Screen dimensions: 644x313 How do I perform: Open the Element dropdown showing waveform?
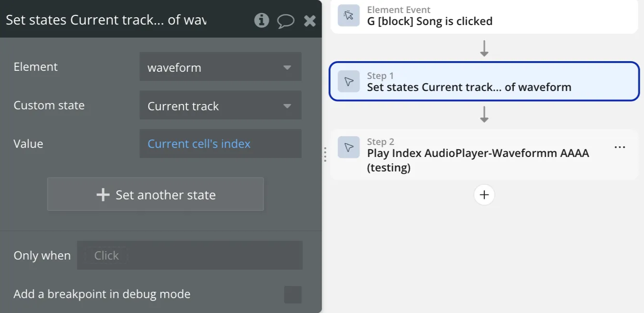(220, 67)
